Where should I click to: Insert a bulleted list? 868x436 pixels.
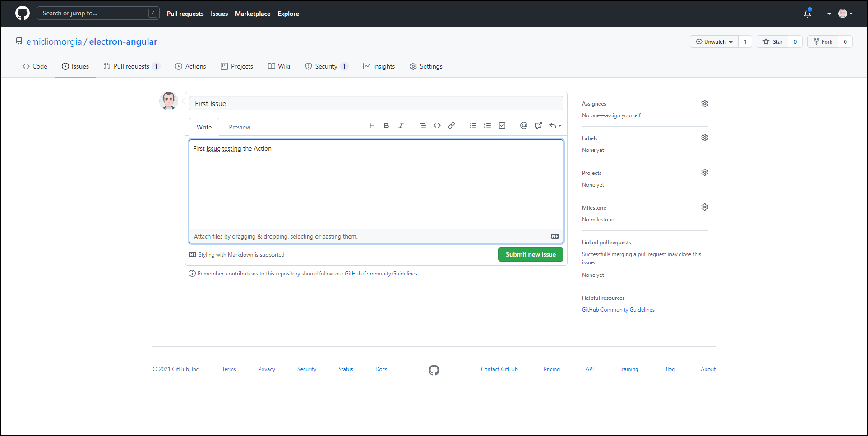(473, 126)
